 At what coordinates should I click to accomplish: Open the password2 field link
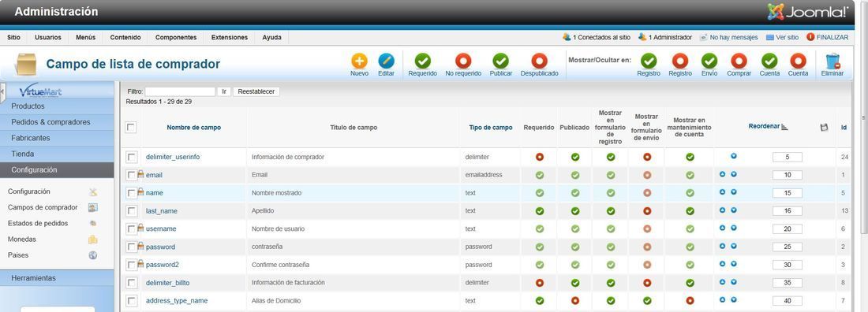click(x=163, y=265)
